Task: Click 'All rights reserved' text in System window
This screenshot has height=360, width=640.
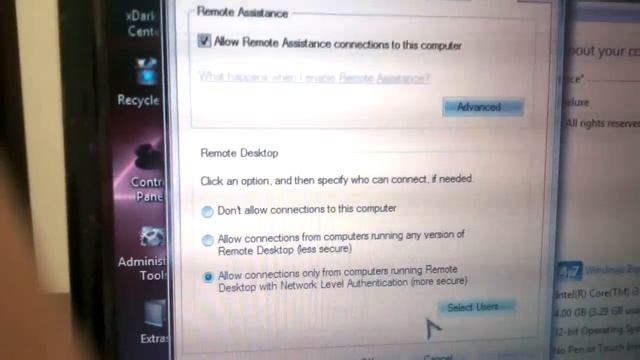Action: click(x=602, y=123)
